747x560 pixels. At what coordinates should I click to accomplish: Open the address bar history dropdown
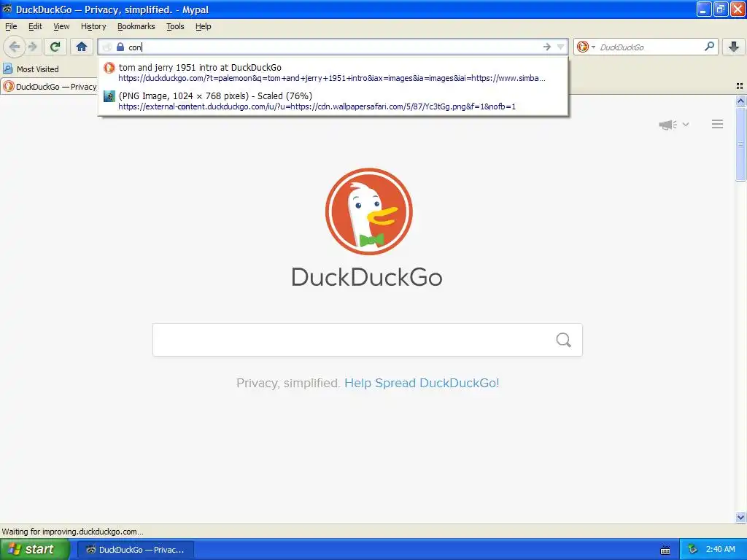coord(561,47)
